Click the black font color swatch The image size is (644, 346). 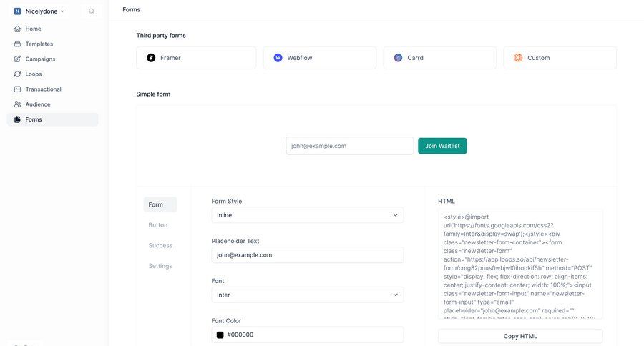(220, 335)
